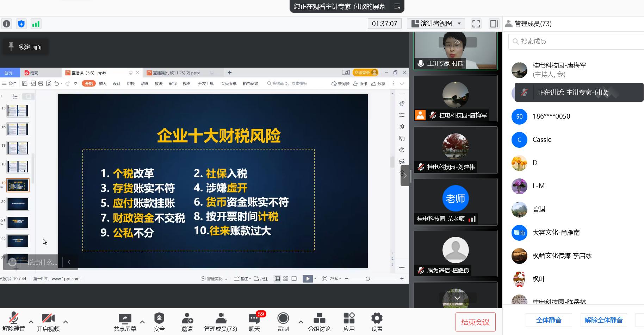The width and height of the screenshot is (644, 335).
Task: Expand audio options arrow beside unmute
Action: [x=31, y=322]
